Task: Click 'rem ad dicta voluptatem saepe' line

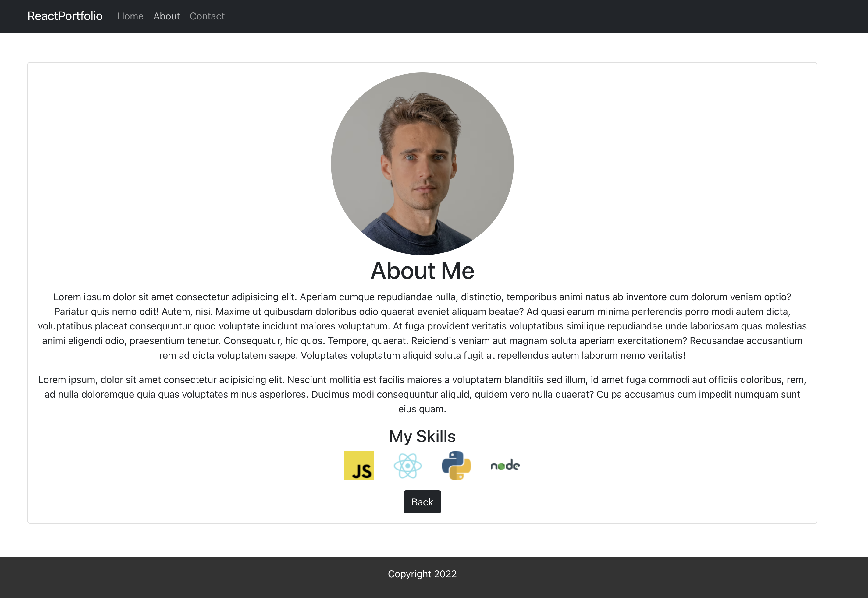Action: coord(228,355)
